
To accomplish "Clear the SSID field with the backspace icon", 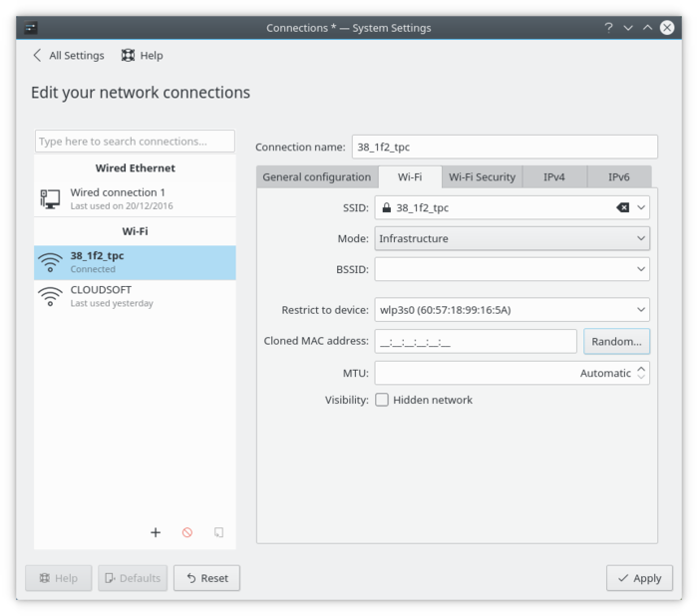I will coord(622,207).
